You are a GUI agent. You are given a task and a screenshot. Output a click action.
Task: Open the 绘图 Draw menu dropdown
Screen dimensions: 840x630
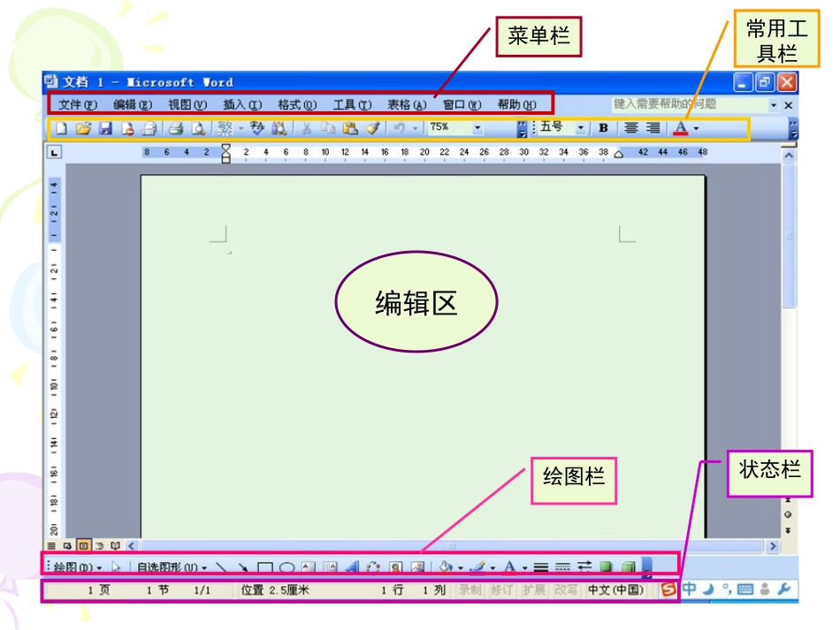[x=77, y=567]
